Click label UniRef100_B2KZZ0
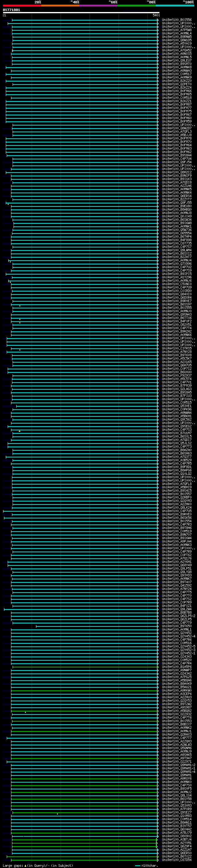The width and height of the screenshot is (197, 868). coord(176,81)
